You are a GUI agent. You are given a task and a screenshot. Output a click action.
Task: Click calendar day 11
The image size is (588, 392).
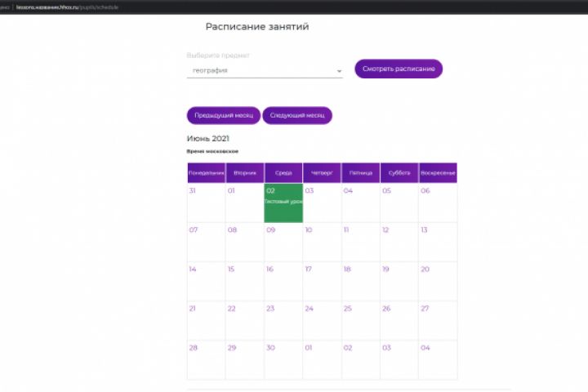click(360, 242)
